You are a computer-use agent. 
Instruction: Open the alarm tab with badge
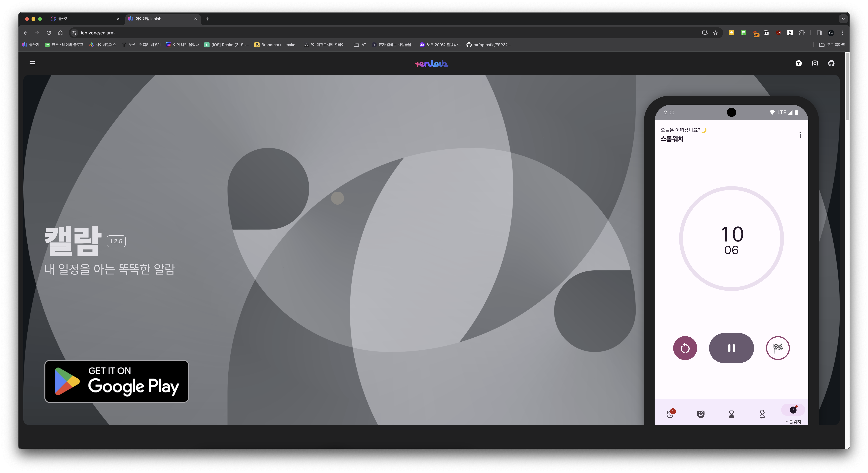click(670, 414)
